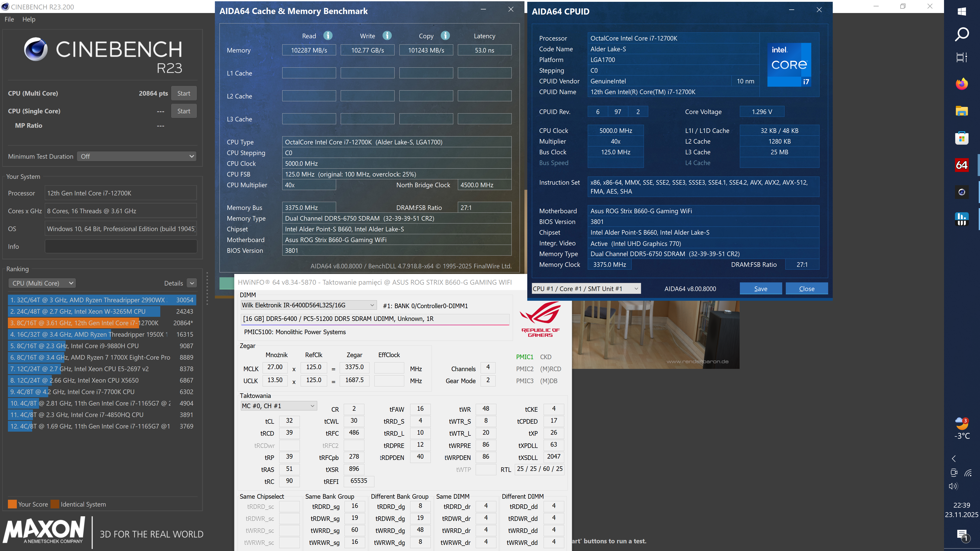Click the Copy info icon
980x551 pixels.
[445, 36]
